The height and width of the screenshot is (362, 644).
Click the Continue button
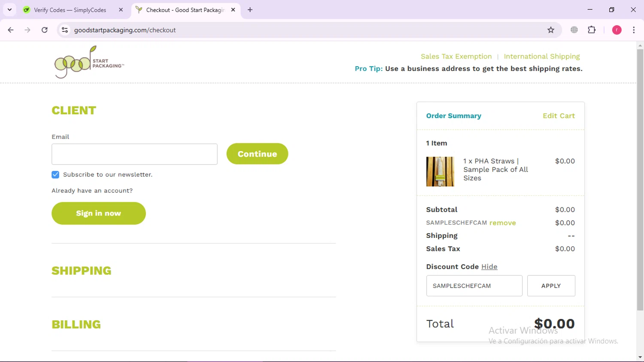click(x=257, y=154)
